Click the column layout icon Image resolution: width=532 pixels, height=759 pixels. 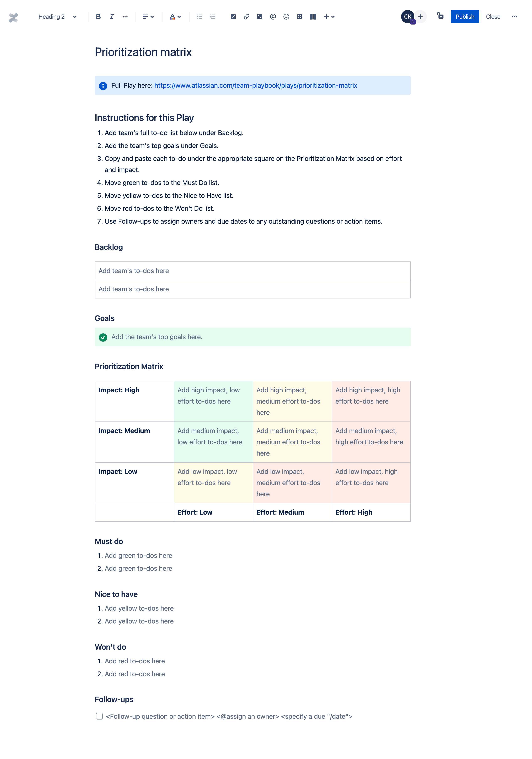pyautogui.click(x=312, y=17)
